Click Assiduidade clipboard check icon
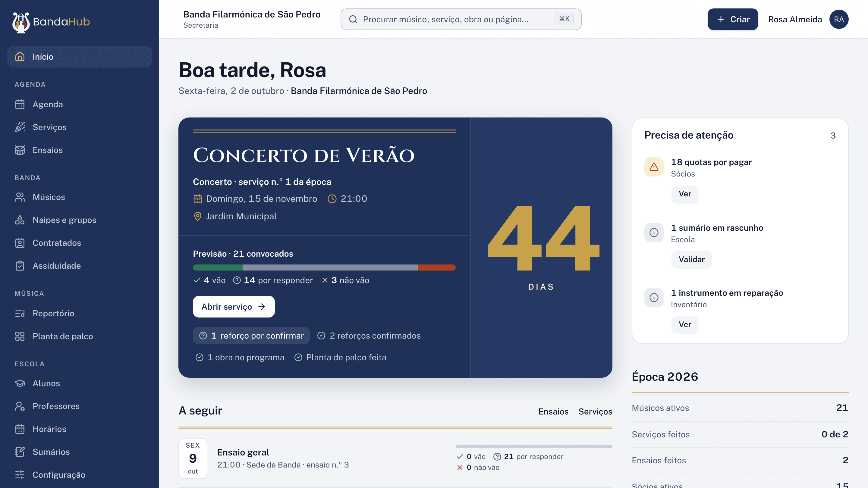 click(20, 266)
